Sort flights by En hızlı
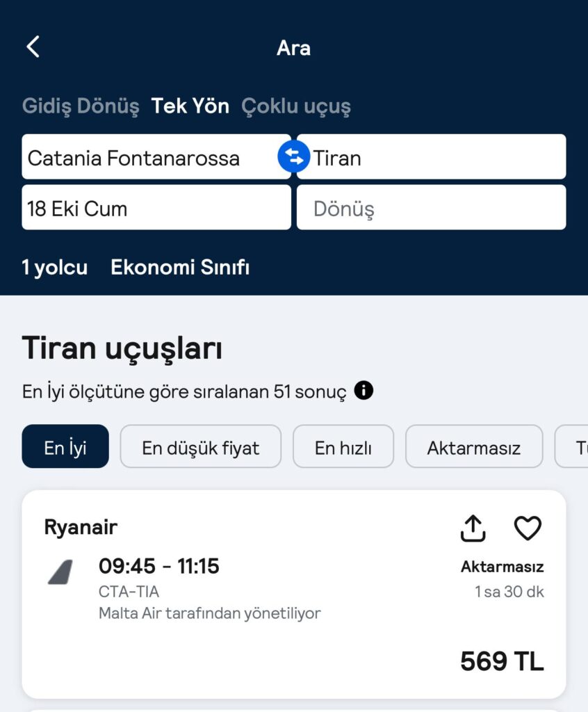 pos(343,446)
